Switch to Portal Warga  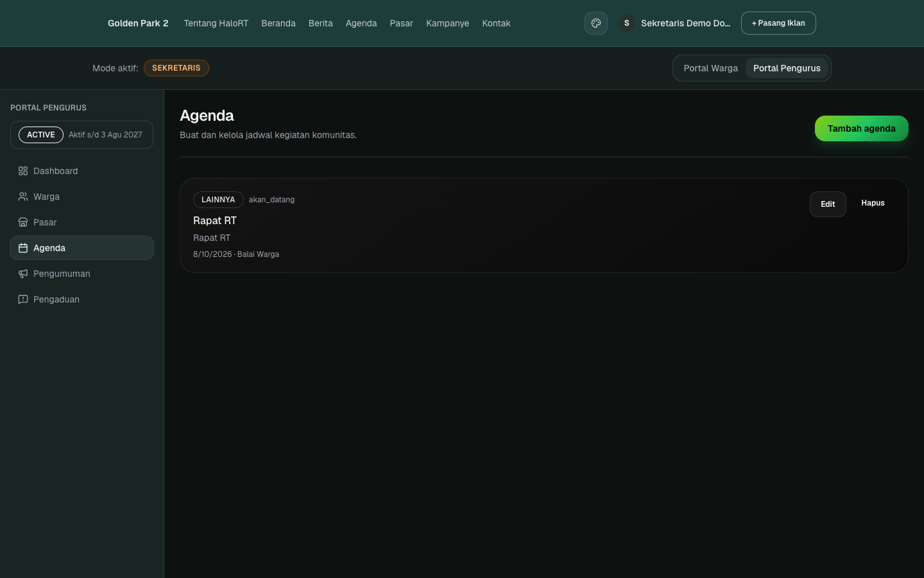710,68
